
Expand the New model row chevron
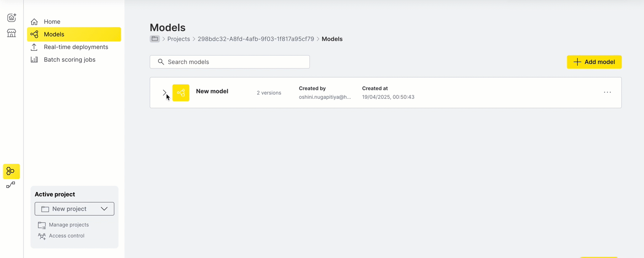[164, 92]
